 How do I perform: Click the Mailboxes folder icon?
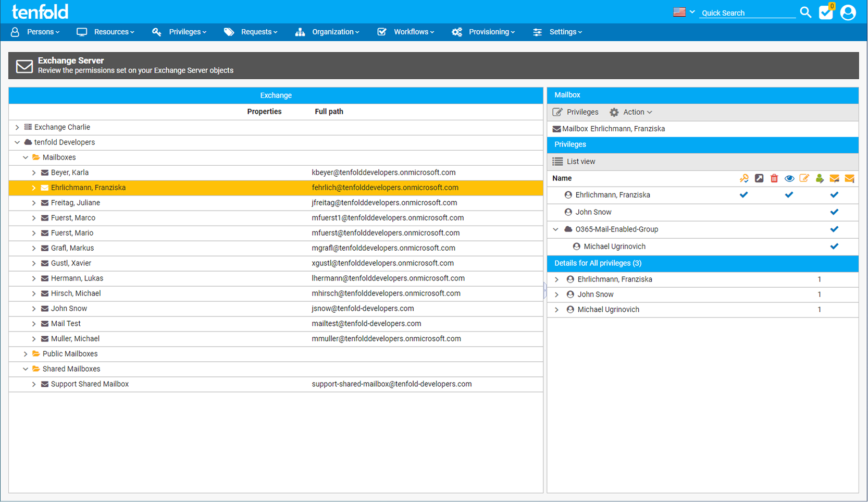pyautogui.click(x=36, y=157)
